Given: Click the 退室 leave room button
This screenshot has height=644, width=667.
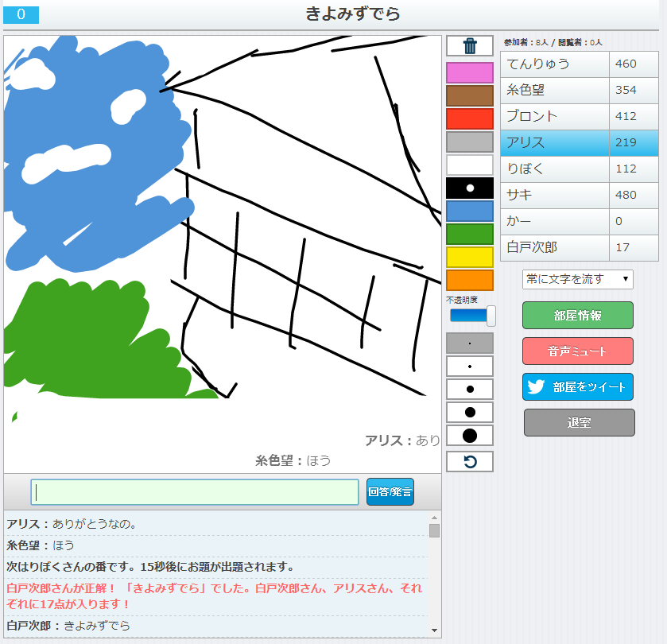Looking at the screenshot, I should [x=579, y=422].
